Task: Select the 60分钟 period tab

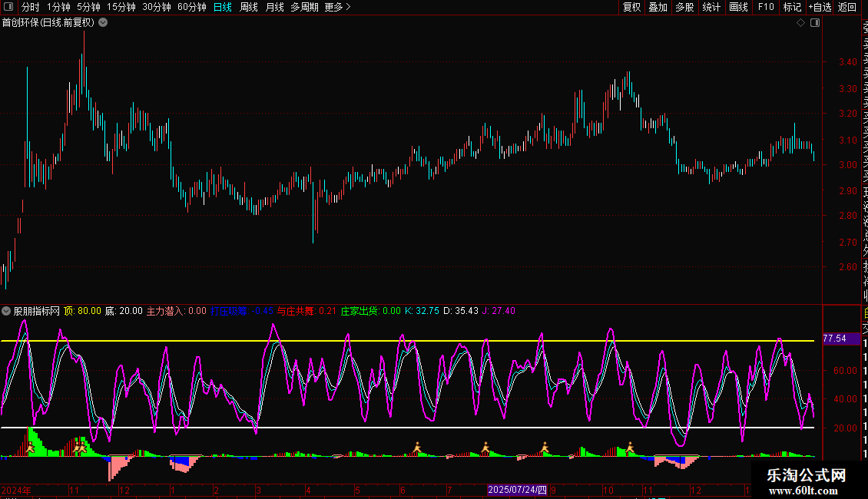Action: coord(191,7)
